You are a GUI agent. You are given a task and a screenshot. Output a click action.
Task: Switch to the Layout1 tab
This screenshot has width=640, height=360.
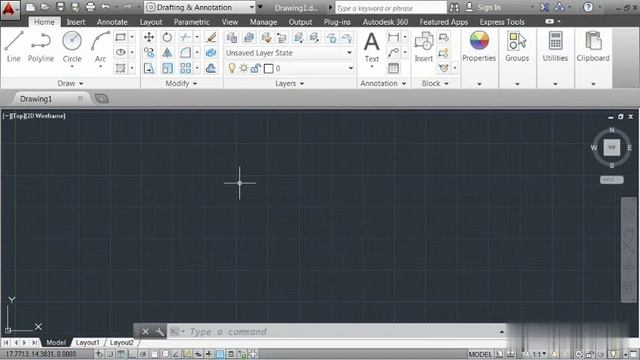[x=87, y=342]
